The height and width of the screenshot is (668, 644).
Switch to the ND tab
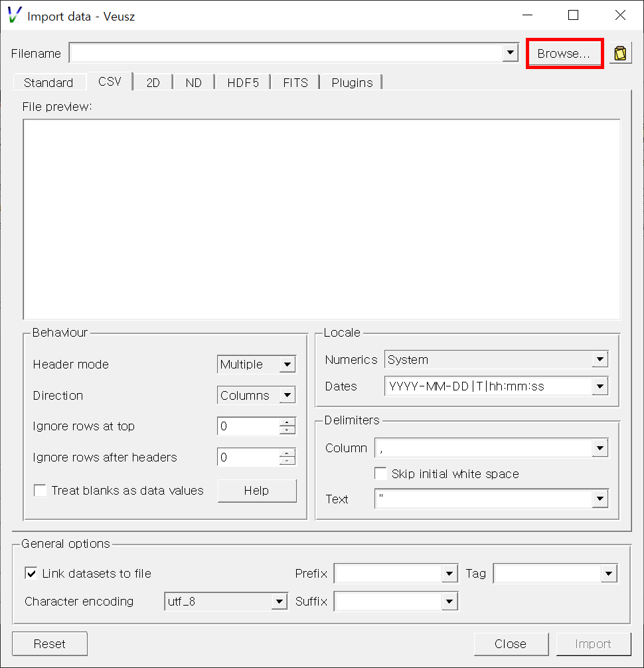(193, 82)
